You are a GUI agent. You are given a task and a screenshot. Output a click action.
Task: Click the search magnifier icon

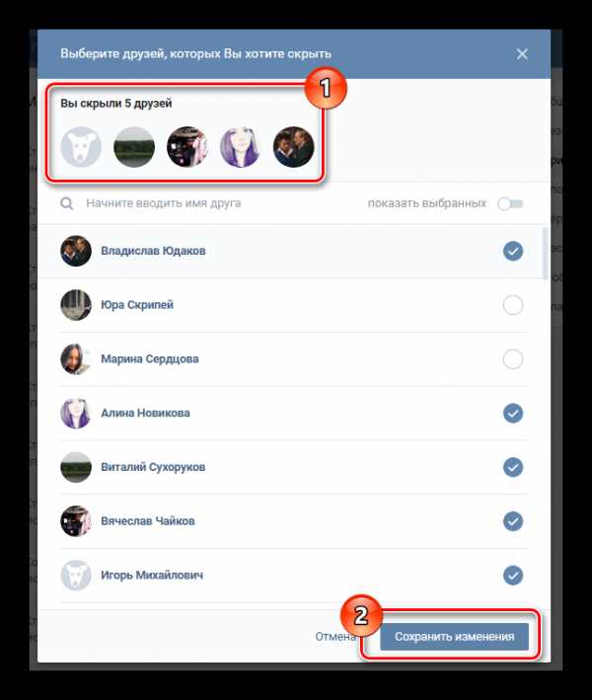coord(67,203)
